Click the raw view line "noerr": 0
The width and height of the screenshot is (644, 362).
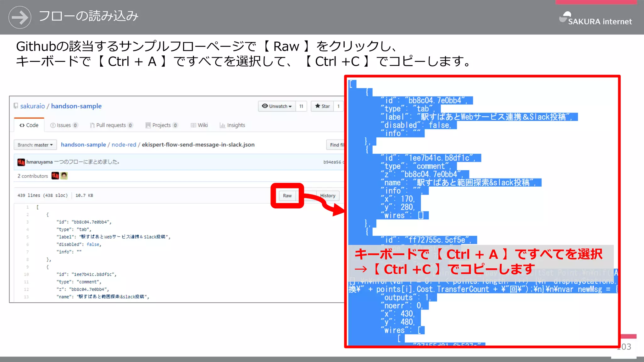402,306
